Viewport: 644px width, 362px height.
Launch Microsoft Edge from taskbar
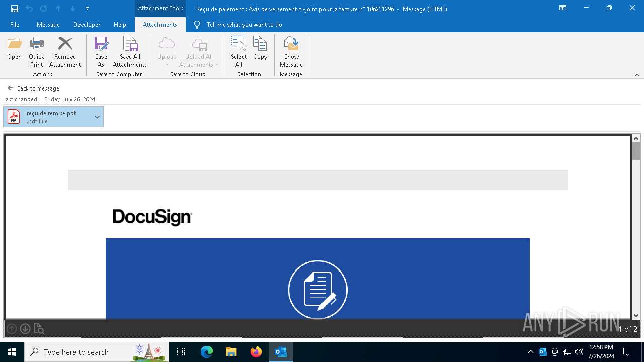207,352
